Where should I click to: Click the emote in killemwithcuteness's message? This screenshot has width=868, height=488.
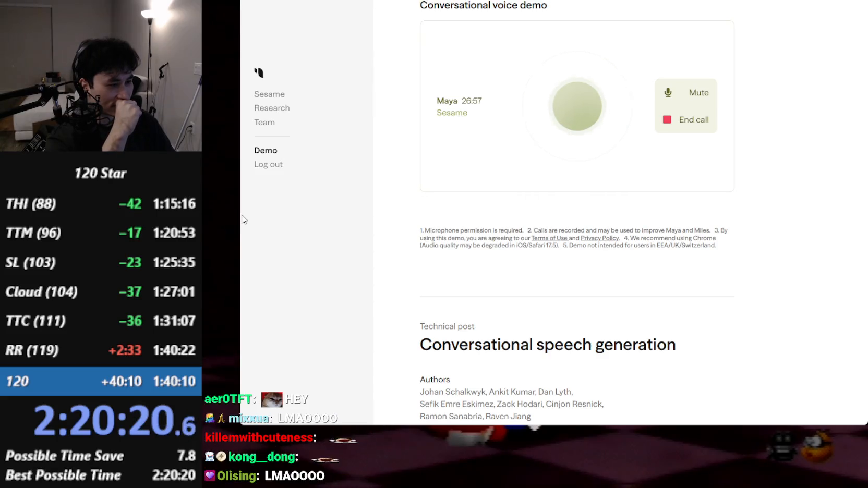(x=343, y=441)
